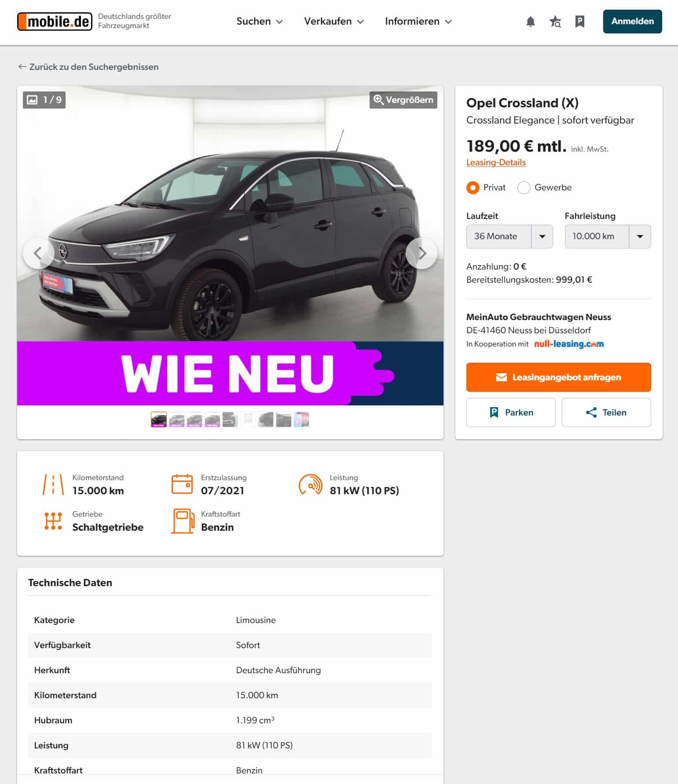The height and width of the screenshot is (784, 678).
Task: Open saved searches star icon
Action: 555,22
